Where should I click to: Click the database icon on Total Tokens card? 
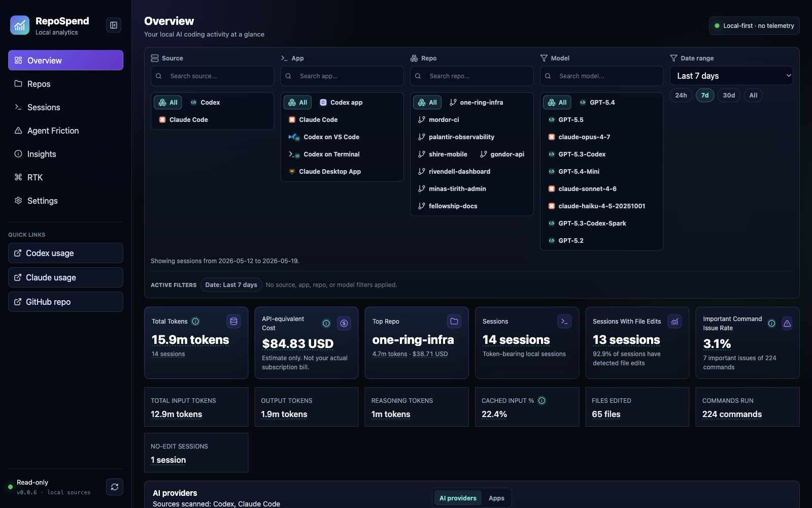click(x=233, y=321)
